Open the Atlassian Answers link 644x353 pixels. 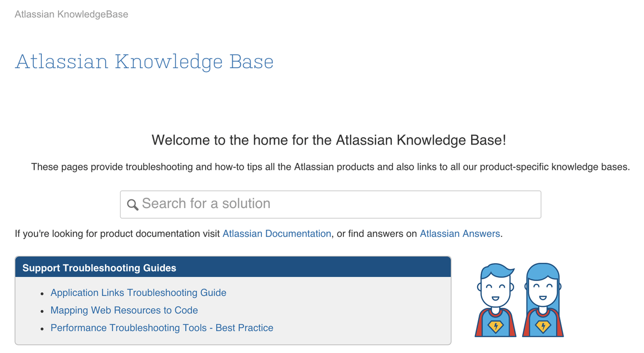(x=460, y=234)
